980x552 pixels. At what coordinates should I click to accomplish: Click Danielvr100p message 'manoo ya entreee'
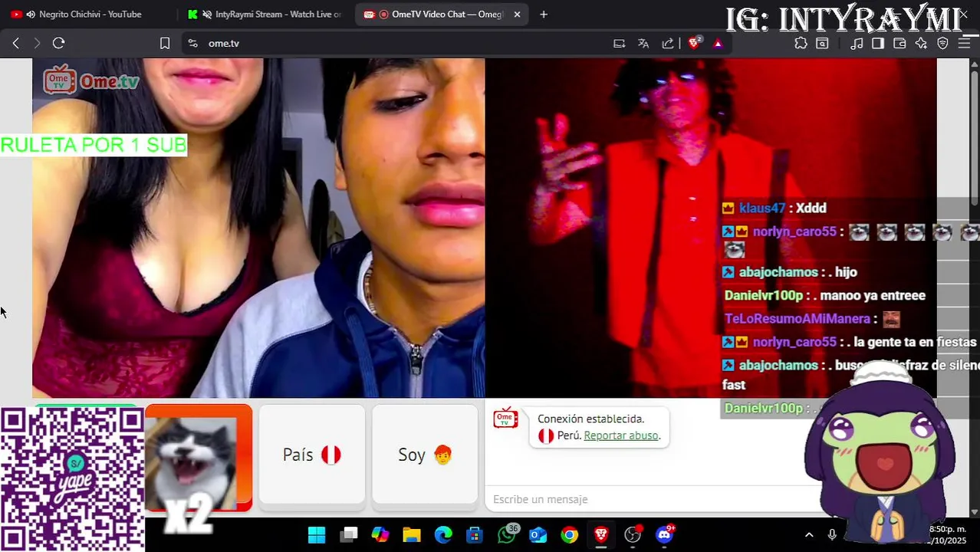pos(824,295)
